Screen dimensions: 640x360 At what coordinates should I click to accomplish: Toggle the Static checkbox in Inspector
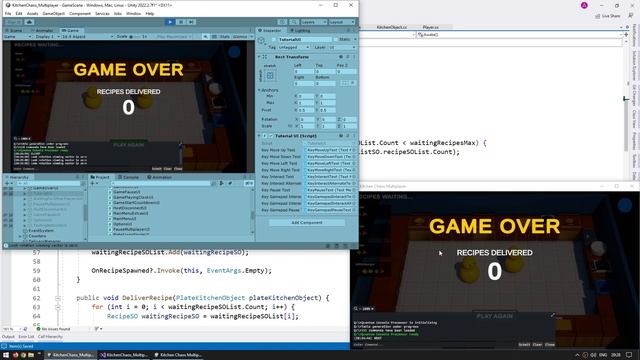tap(335, 40)
